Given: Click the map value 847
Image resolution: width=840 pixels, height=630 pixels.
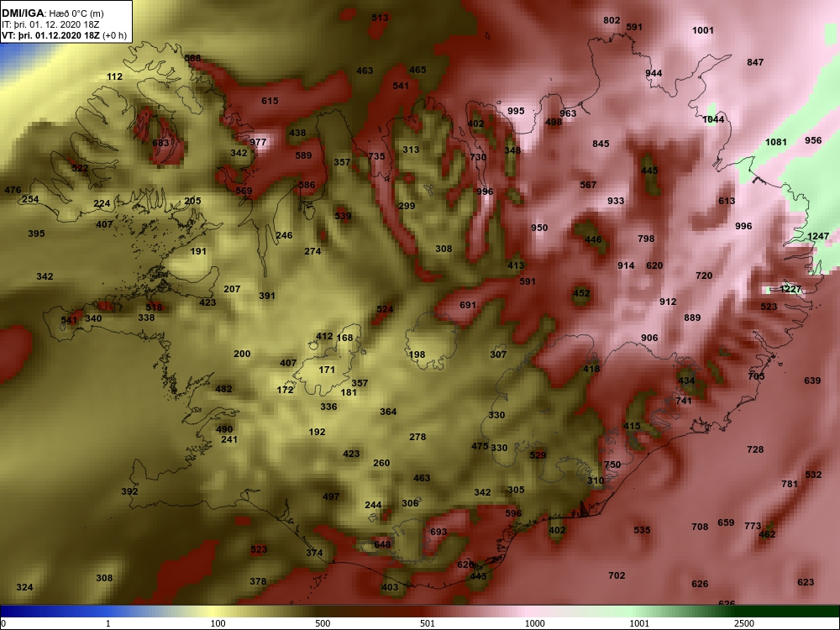Looking at the screenshot, I should (755, 62).
